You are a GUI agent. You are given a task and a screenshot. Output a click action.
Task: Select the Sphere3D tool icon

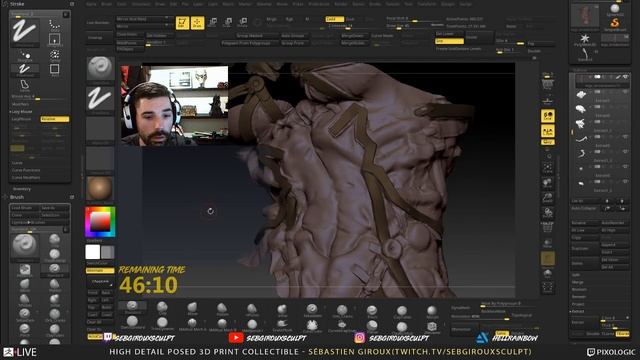point(614,9)
